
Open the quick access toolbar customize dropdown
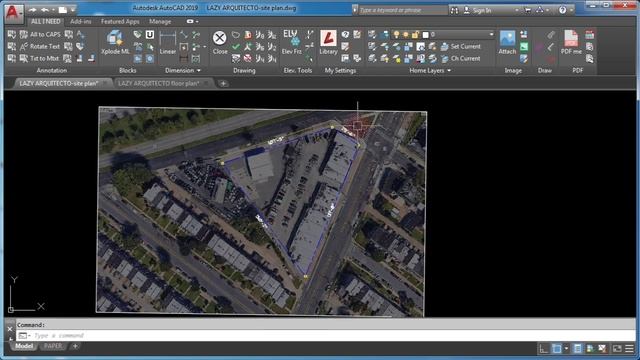tap(73, 9)
